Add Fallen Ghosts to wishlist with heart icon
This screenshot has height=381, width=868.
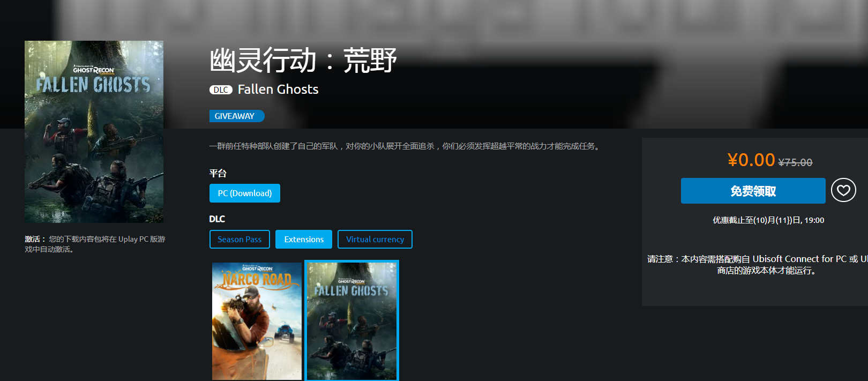(843, 190)
